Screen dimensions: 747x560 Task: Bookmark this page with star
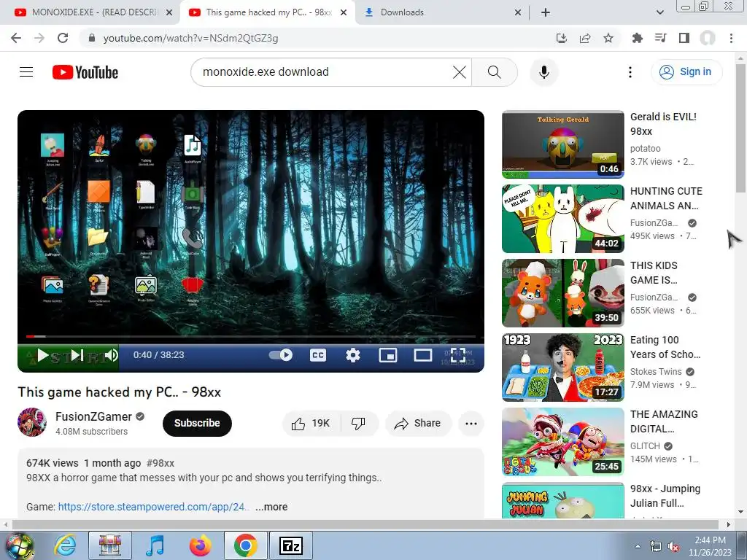tap(608, 38)
